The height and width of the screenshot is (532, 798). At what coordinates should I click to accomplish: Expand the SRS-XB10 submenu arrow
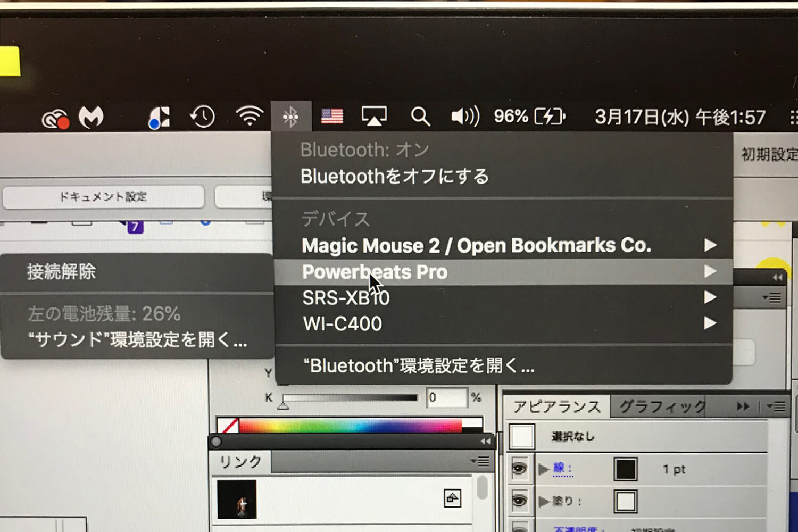710,297
